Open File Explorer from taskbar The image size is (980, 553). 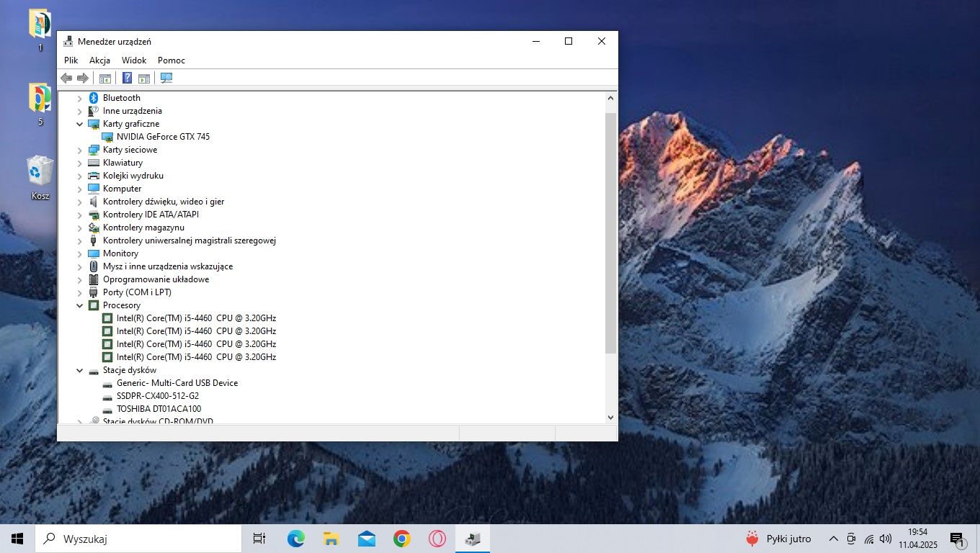[331, 539]
